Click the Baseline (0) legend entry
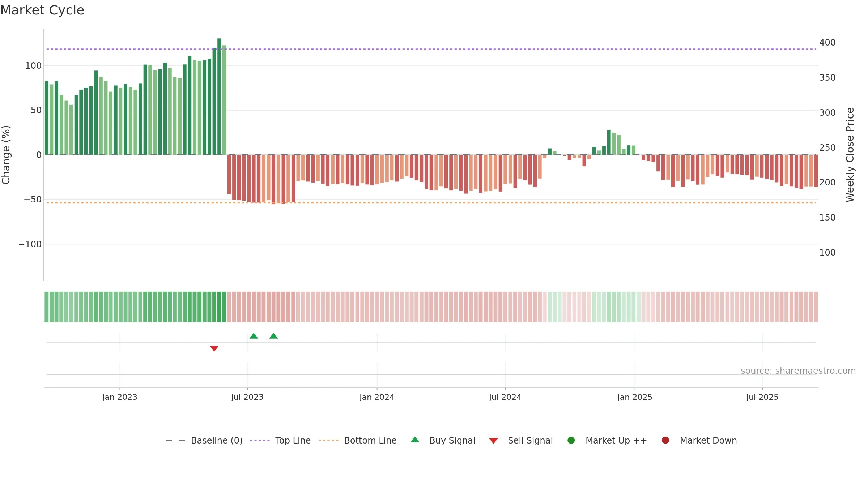The width and height of the screenshot is (868, 488). [x=204, y=440]
